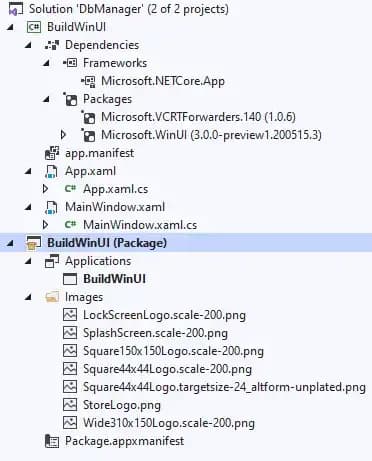Click the Package.appxmanifest icon
Screen dimensions: 372x461
coord(52,441)
